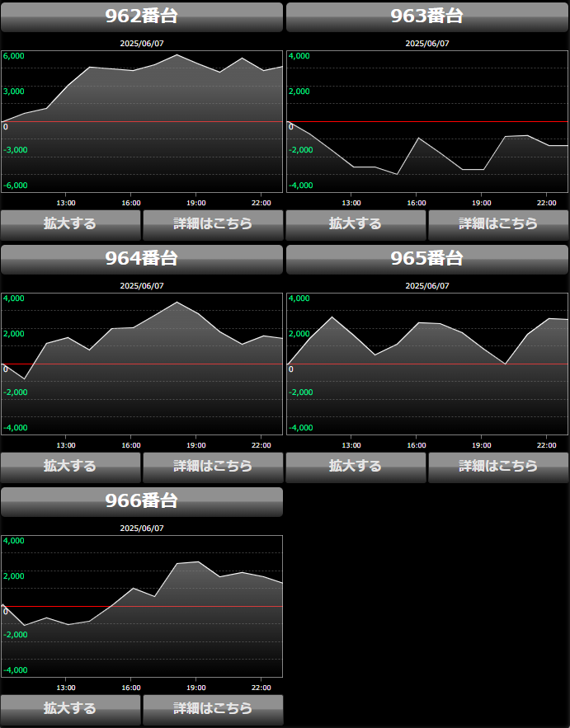
Task: Click 19:00 time label under 965 graph
Action: point(481,445)
